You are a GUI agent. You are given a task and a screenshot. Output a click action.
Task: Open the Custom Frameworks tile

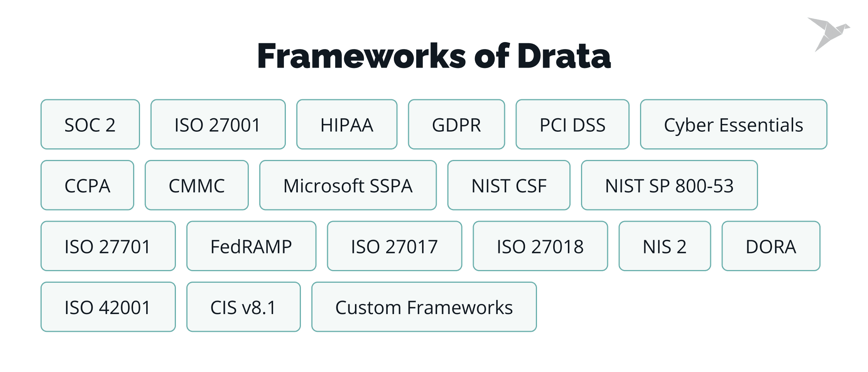424,307
